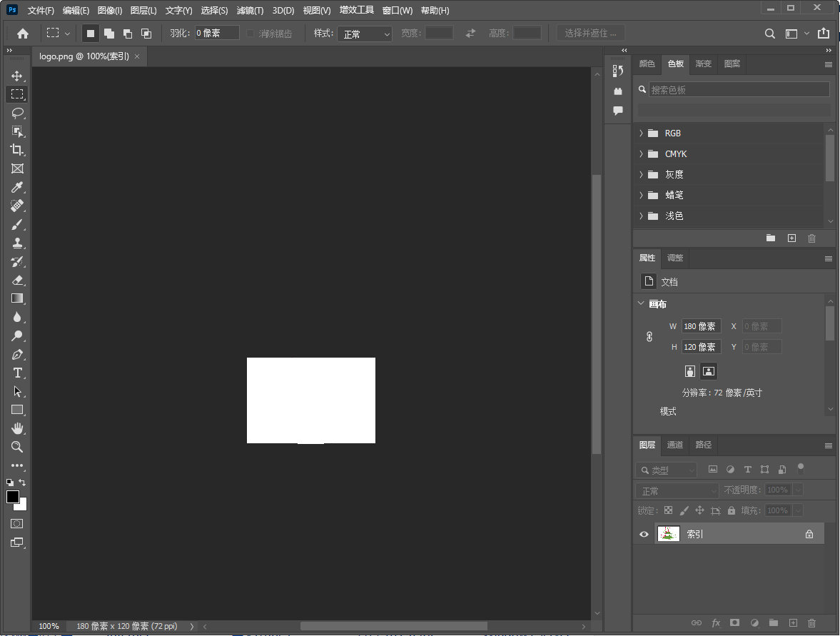Click the 羽化 feather input field

[x=216, y=34]
